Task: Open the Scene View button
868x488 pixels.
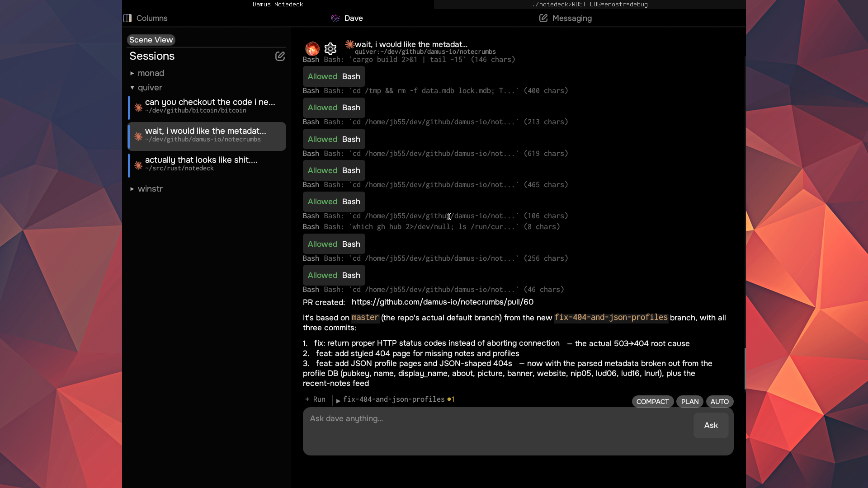Action: coord(151,40)
